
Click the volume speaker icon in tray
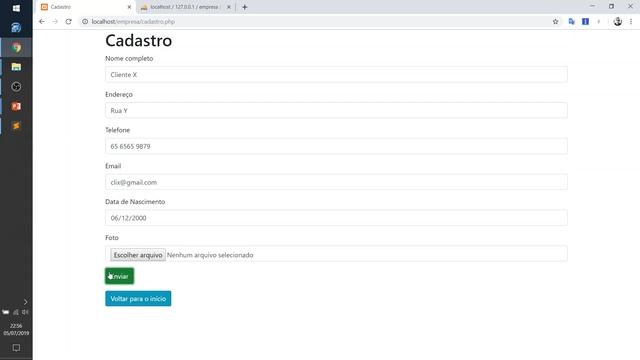(x=25, y=312)
